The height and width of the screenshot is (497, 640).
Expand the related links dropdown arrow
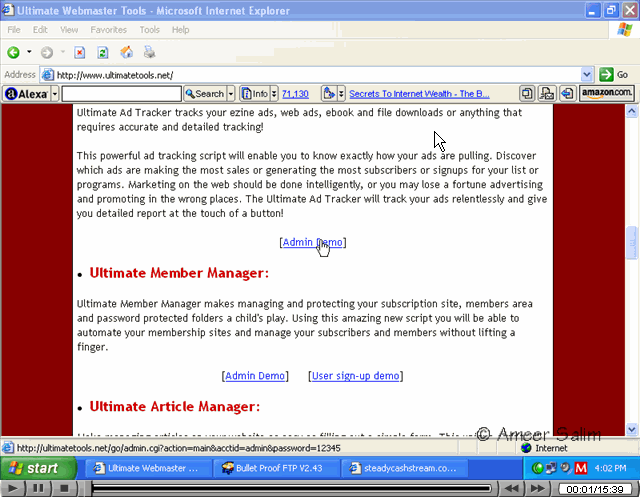tap(341, 94)
